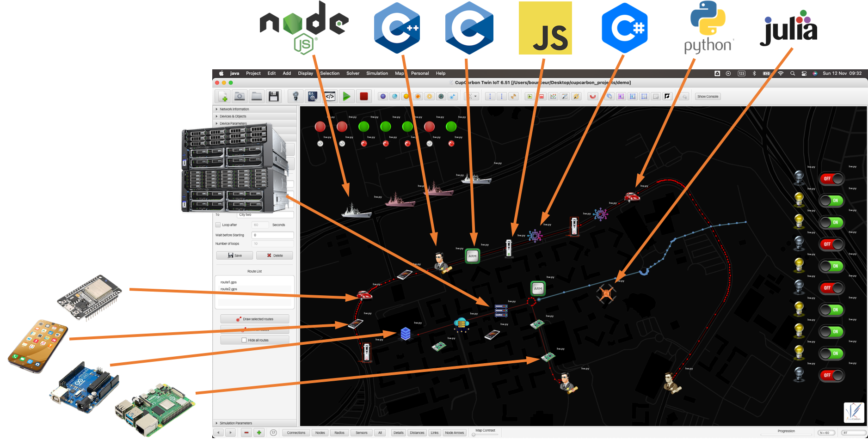This screenshot has height=445, width=868.
Task: Click the red magnet icon in toolbar
Action: coord(592,96)
